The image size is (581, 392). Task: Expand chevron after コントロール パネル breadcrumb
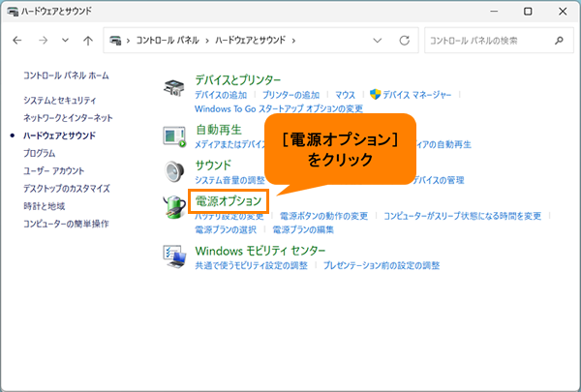(207, 41)
